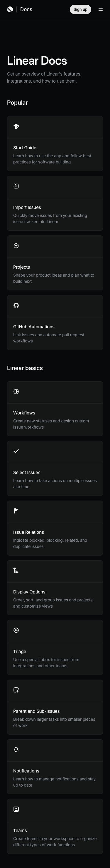
Task: Open the Select Issues card title
Action: 27,473
